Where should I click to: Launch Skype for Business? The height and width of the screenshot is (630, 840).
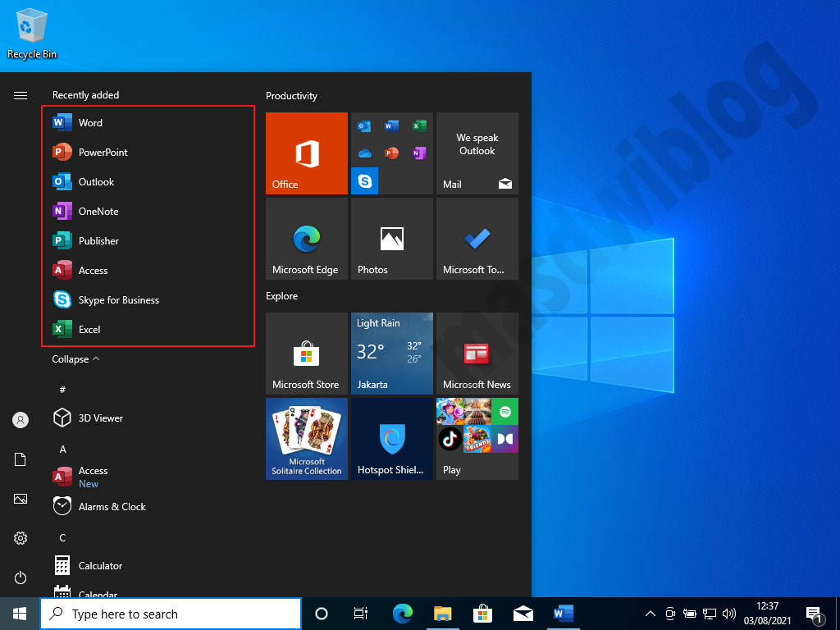[x=148, y=299]
